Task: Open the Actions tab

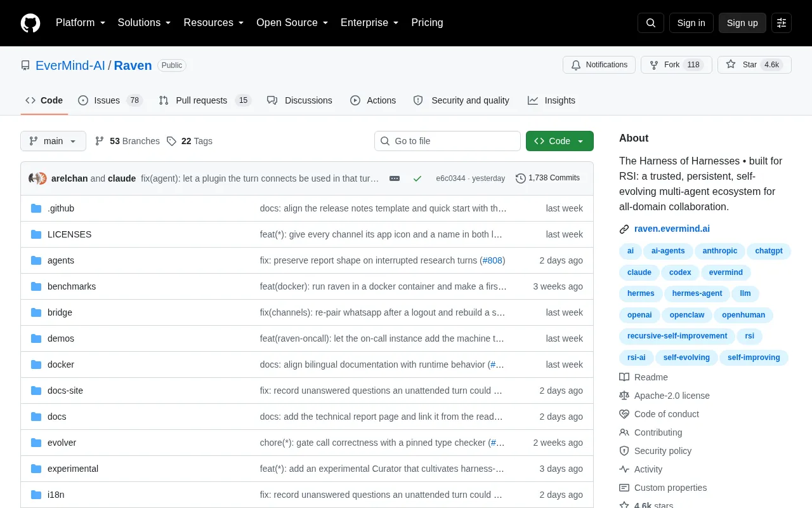Action: click(x=373, y=100)
